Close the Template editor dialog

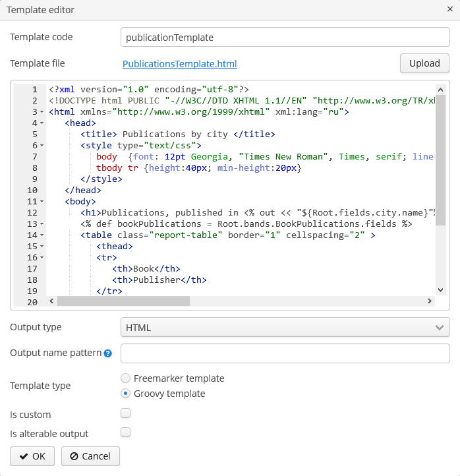450,9
